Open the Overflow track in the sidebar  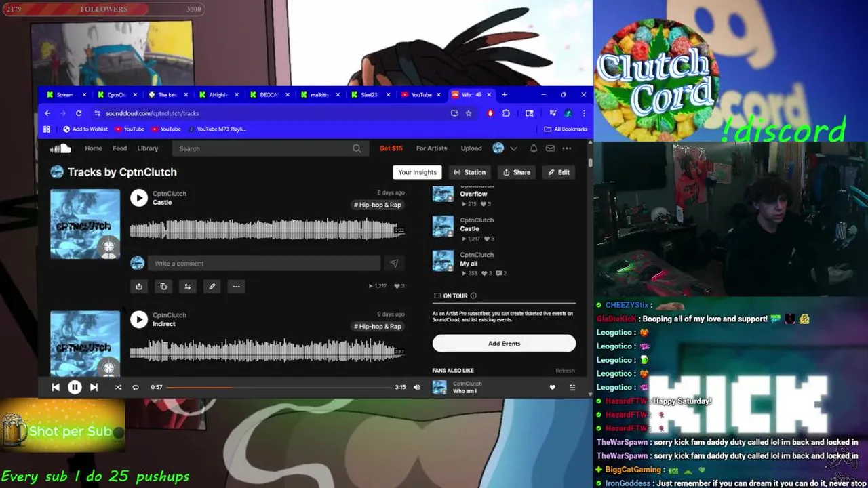click(x=473, y=194)
